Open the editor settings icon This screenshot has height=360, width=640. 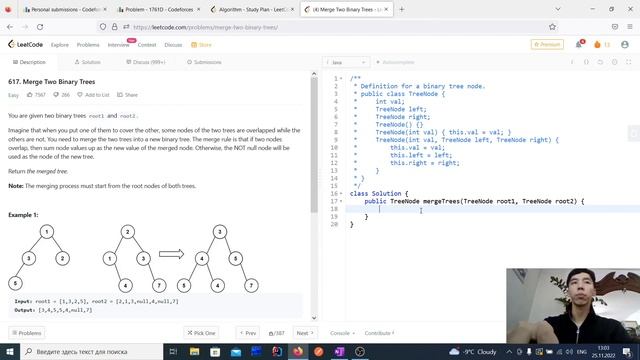614,62
